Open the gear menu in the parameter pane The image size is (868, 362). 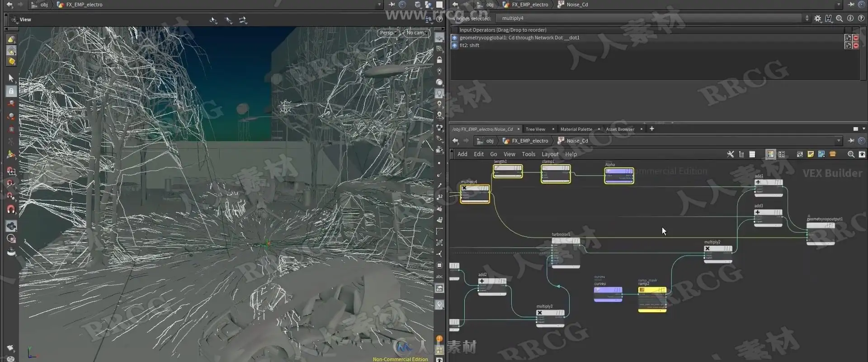817,19
